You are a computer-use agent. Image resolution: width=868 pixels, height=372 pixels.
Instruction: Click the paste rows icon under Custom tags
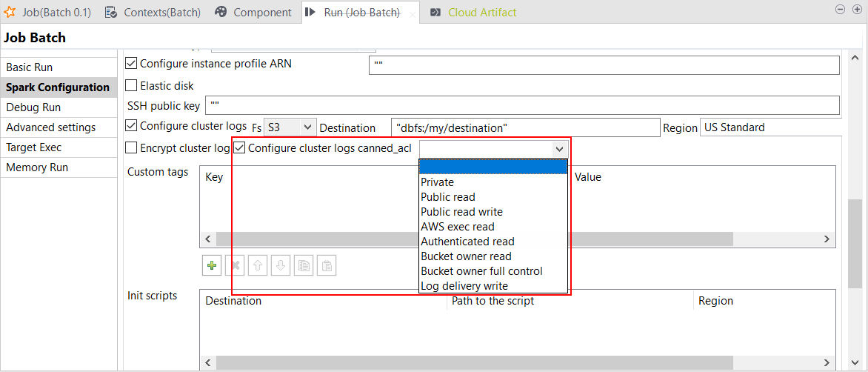tap(326, 265)
